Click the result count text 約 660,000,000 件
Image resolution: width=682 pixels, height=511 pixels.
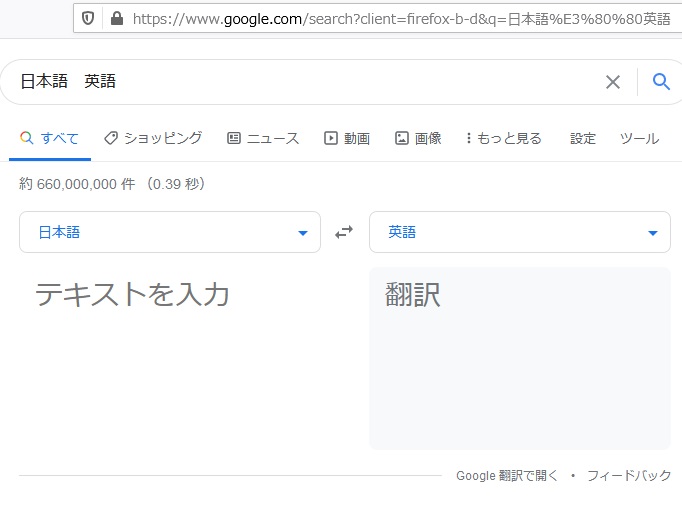[x=77, y=184]
